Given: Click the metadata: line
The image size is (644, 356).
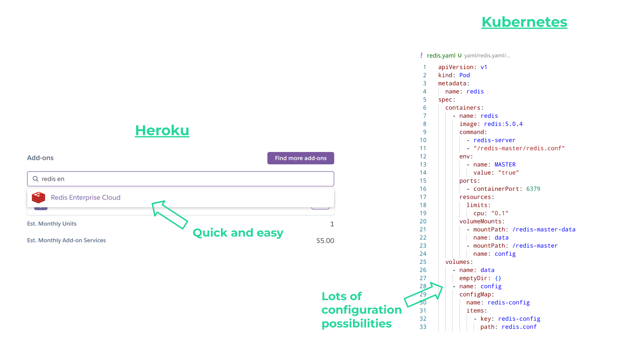Looking at the screenshot, I should click(454, 83).
